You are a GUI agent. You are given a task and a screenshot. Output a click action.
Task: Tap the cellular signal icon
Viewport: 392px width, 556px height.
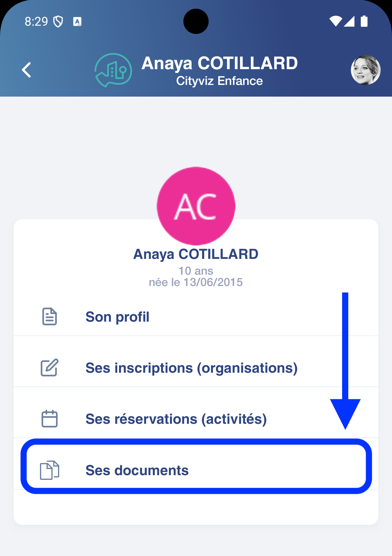click(x=349, y=21)
